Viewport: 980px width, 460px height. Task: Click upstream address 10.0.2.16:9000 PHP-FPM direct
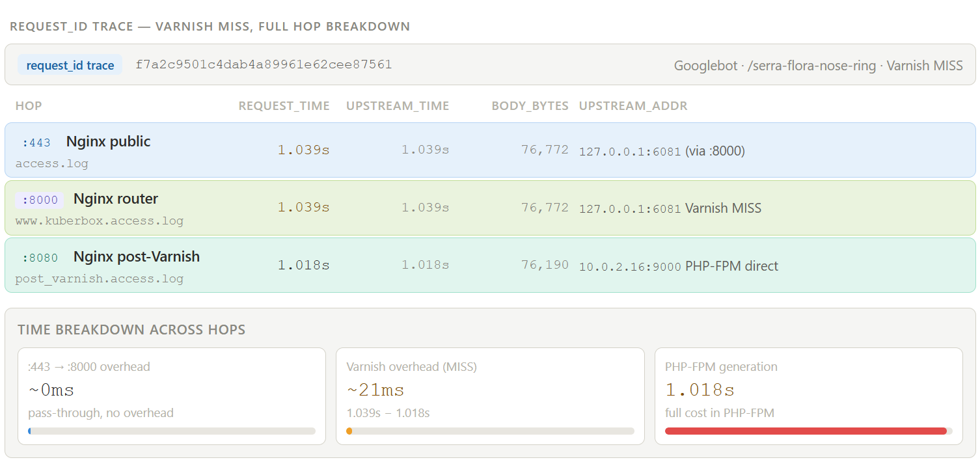coord(679,266)
